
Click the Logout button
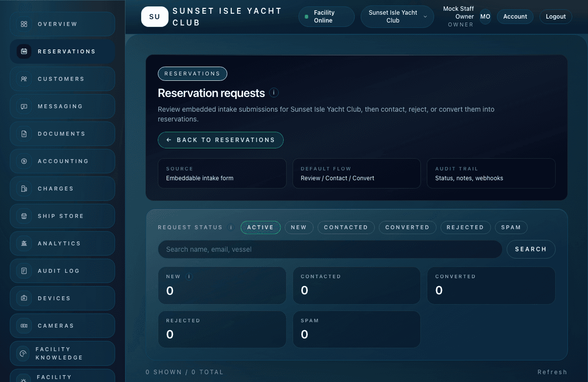point(556,17)
